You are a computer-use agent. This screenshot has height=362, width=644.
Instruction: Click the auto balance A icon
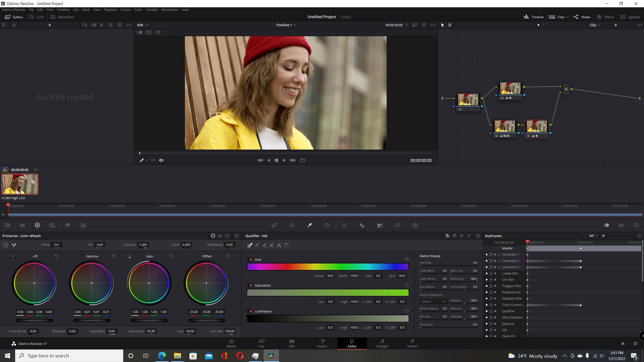click(6, 245)
